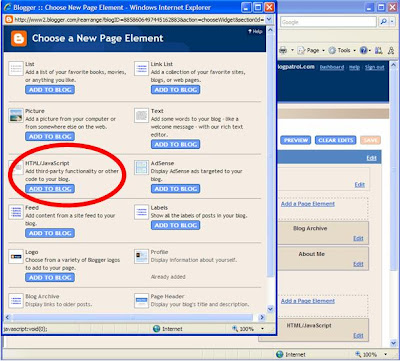Click the Labels element icon
The height and width of the screenshot is (361, 400).
coord(141,212)
